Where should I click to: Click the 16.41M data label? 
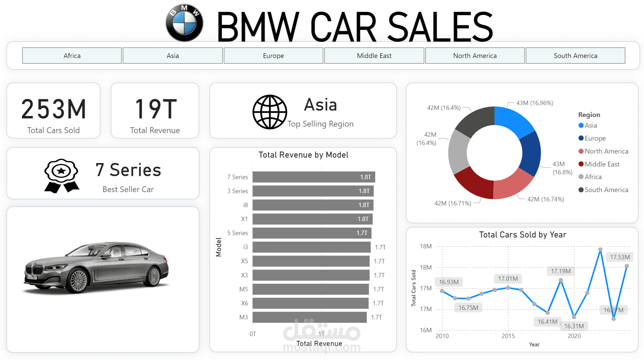[547, 322]
